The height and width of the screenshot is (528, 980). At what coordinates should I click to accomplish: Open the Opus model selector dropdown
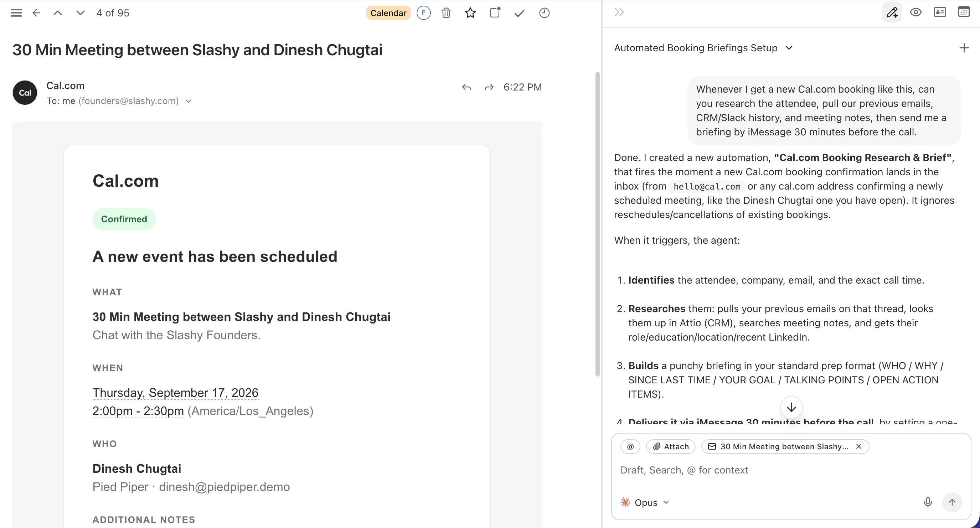pyautogui.click(x=645, y=502)
